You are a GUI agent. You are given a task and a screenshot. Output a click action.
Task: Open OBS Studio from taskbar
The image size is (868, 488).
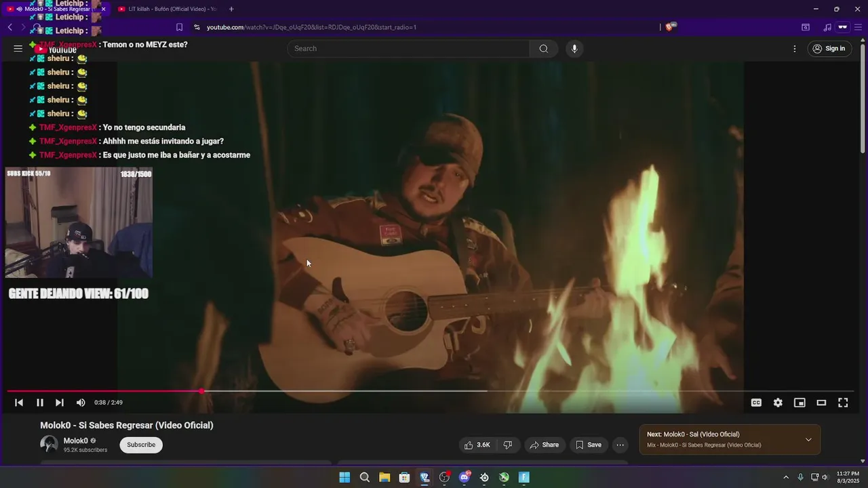coord(444,477)
